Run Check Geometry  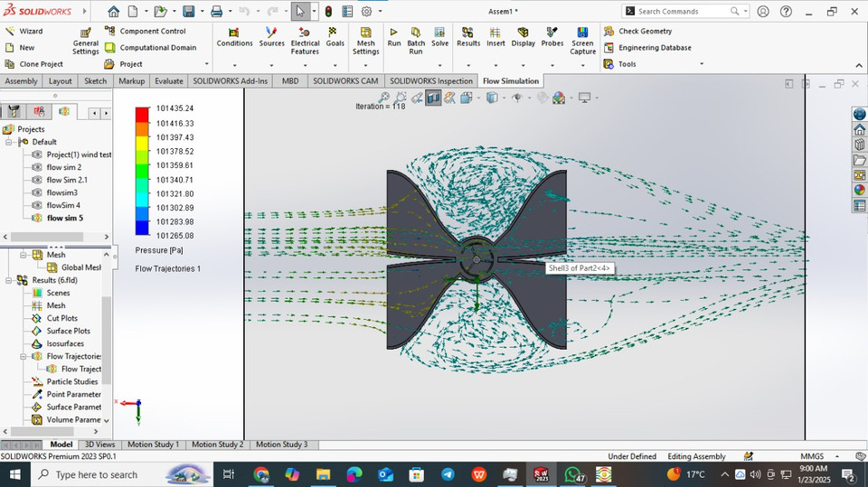click(637, 31)
